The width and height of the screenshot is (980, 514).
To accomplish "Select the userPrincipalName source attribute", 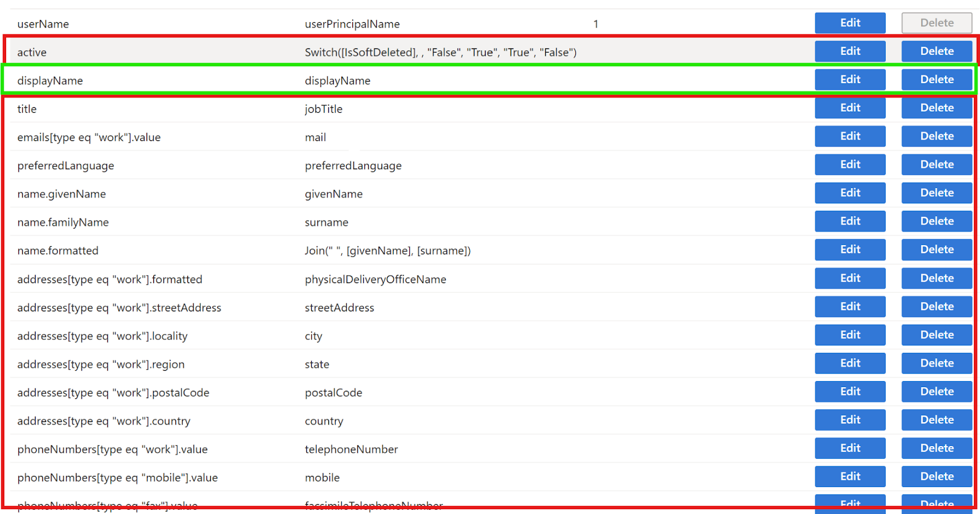I will pos(352,24).
